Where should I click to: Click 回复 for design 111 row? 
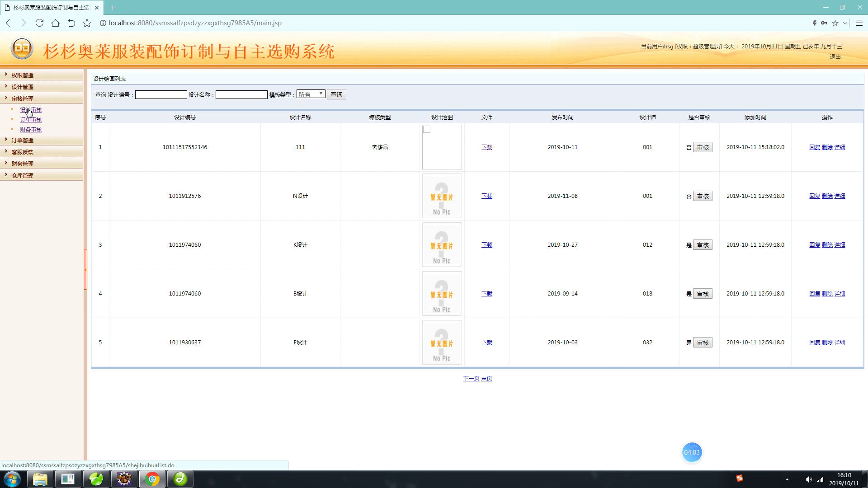tap(815, 147)
